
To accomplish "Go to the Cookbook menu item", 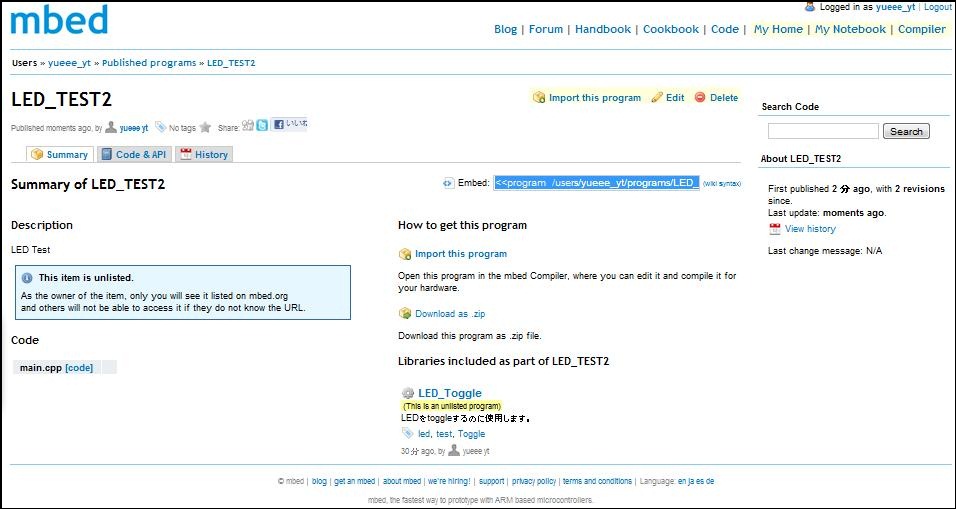I will (x=669, y=29).
